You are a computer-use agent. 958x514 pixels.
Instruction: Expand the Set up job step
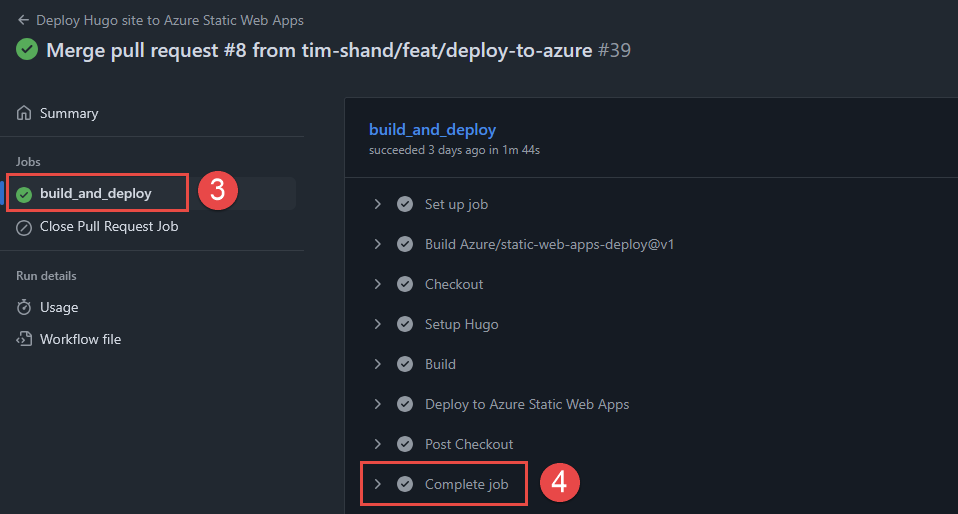click(x=378, y=204)
